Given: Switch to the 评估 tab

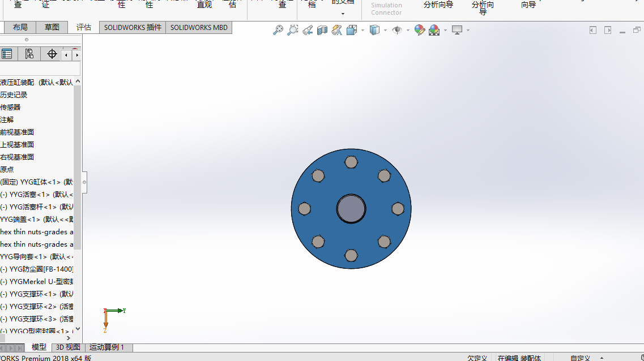Looking at the screenshot, I should [x=84, y=28].
